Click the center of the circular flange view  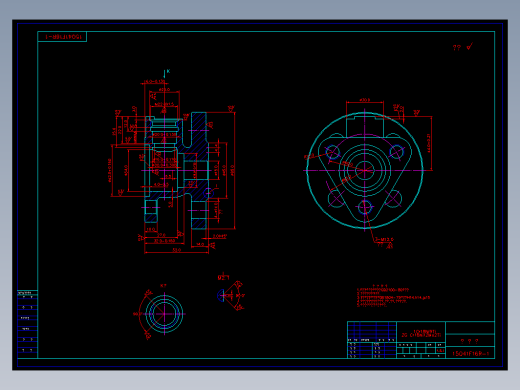(365, 170)
